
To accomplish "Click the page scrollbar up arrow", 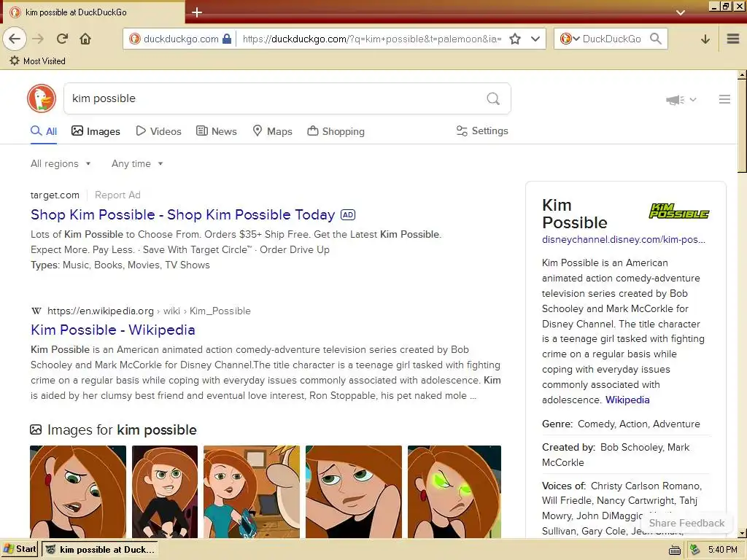I will [x=742, y=75].
